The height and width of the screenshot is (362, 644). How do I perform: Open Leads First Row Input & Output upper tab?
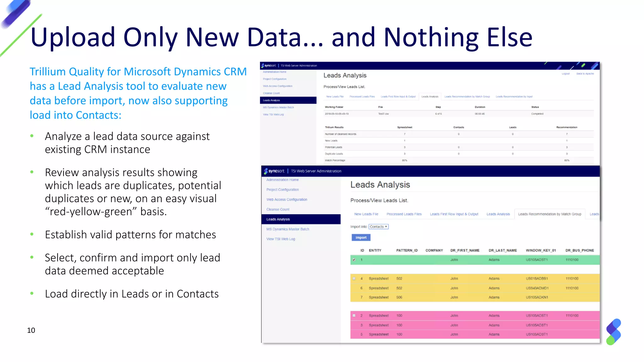[x=398, y=97]
